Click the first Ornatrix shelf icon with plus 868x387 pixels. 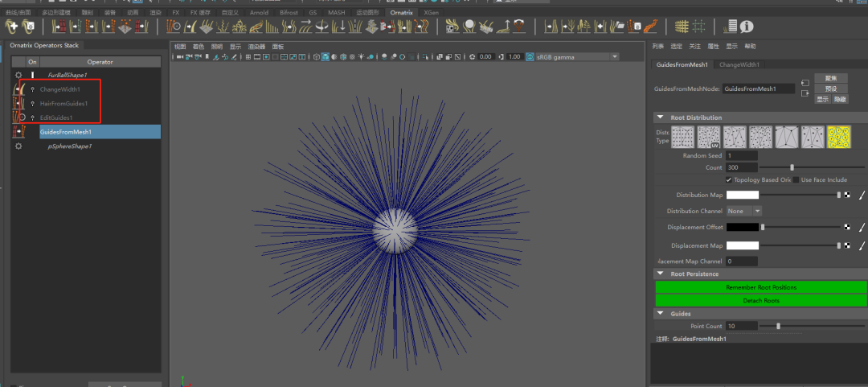coord(11,27)
